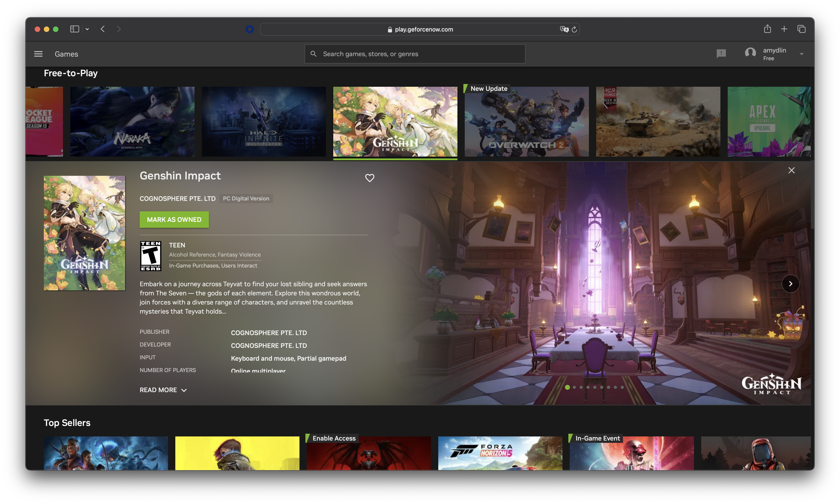Screen dimensions: 840x504
Task: Open the feedback notification icon
Action: tap(721, 54)
